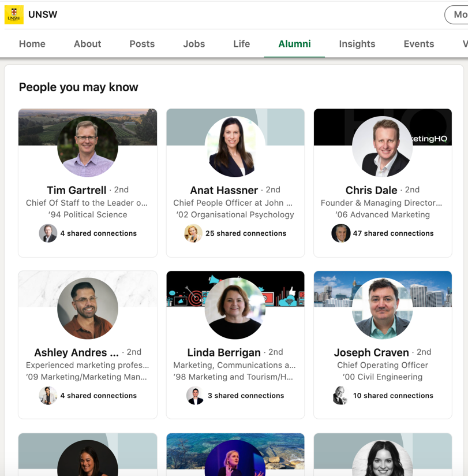The height and width of the screenshot is (476, 468).
Task: Open Anat Hassner's profile photo
Action: click(x=235, y=146)
